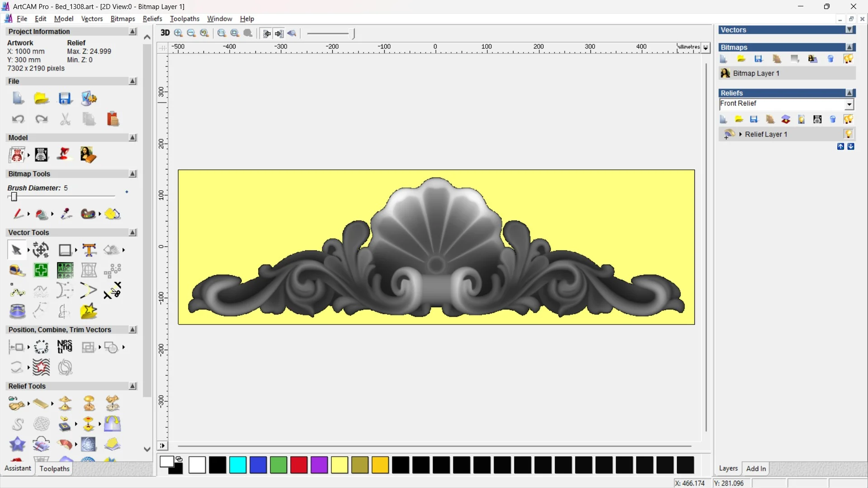The height and width of the screenshot is (488, 868).
Task: Switch to the Toolpaths tab
Action: point(54,469)
